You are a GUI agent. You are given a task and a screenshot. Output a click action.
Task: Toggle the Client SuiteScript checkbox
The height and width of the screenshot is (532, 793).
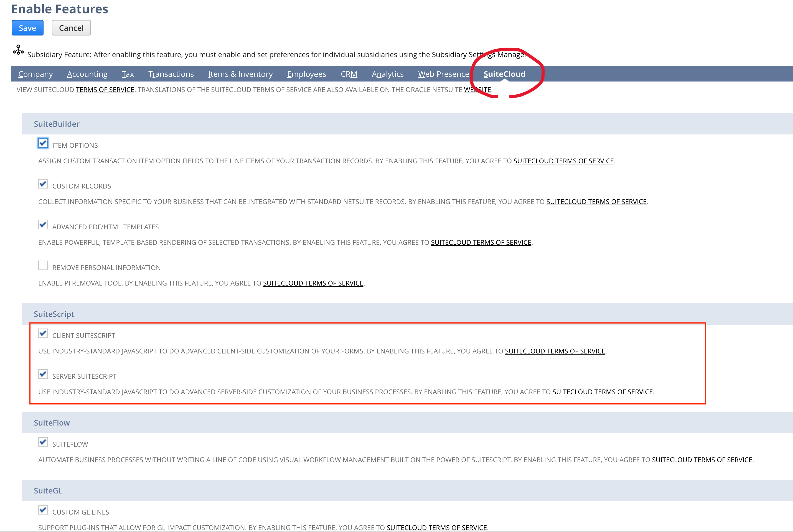(x=43, y=333)
